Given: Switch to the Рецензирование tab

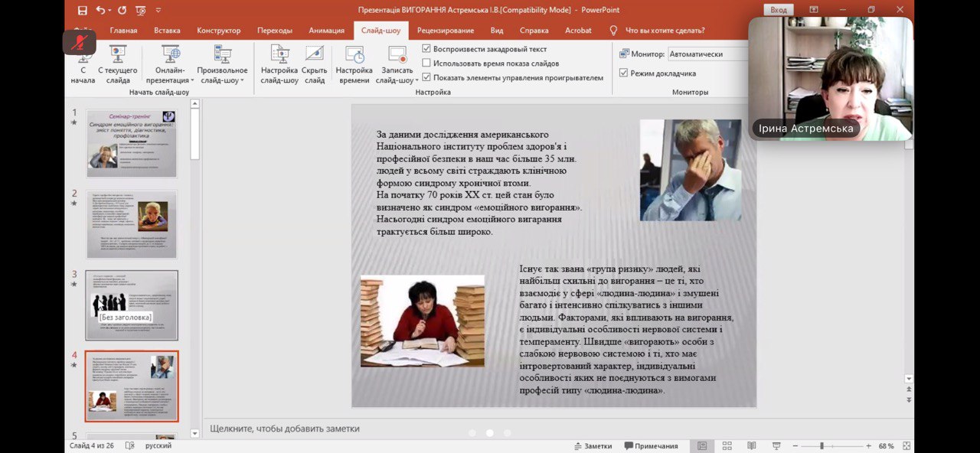Looking at the screenshot, I should (445, 31).
